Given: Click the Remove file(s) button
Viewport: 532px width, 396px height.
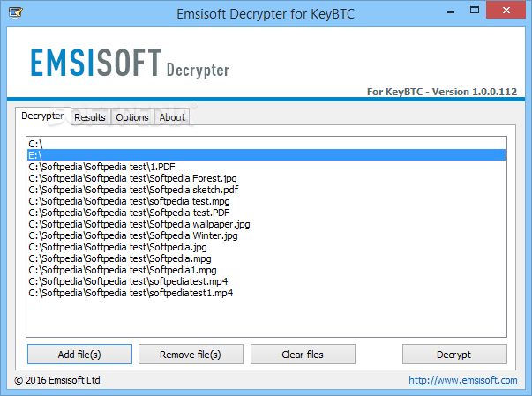Looking at the screenshot, I should 191,355.
